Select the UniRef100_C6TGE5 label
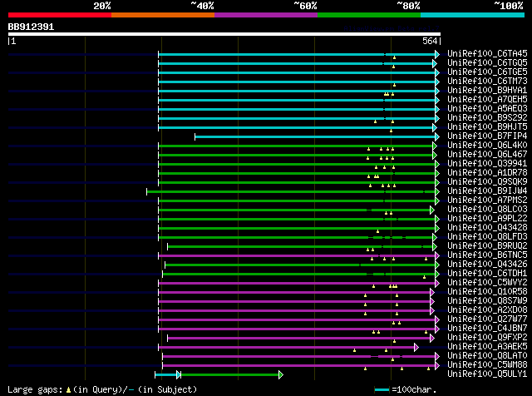Viewport: 532px width, 396px height. click(487, 72)
